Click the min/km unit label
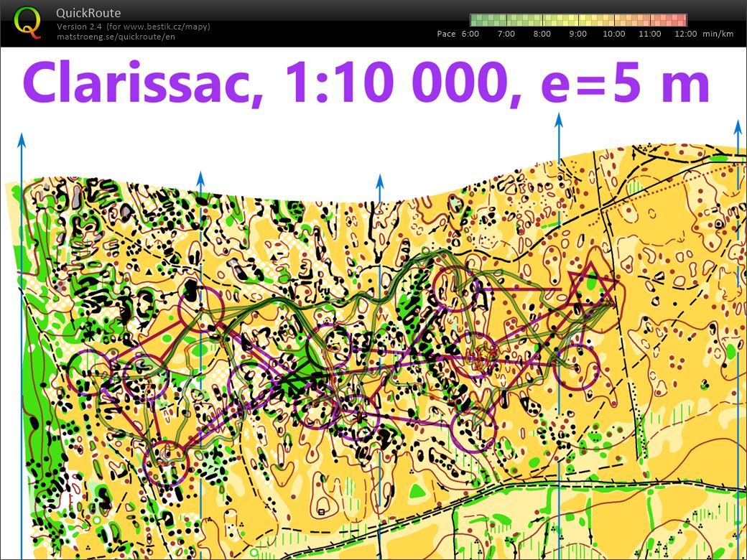Viewport: 747px width, 560px height. [x=718, y=34]
